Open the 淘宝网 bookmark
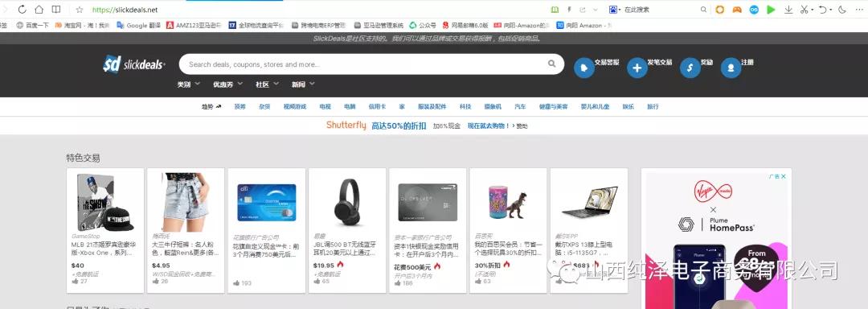This screenshot has width=868, height=309. [83, 25]
